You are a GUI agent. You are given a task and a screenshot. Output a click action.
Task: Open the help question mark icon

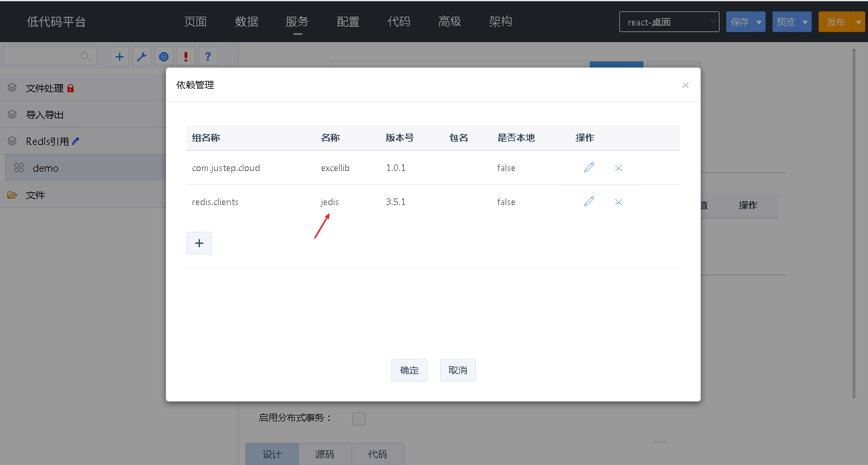tap(208, 57)
